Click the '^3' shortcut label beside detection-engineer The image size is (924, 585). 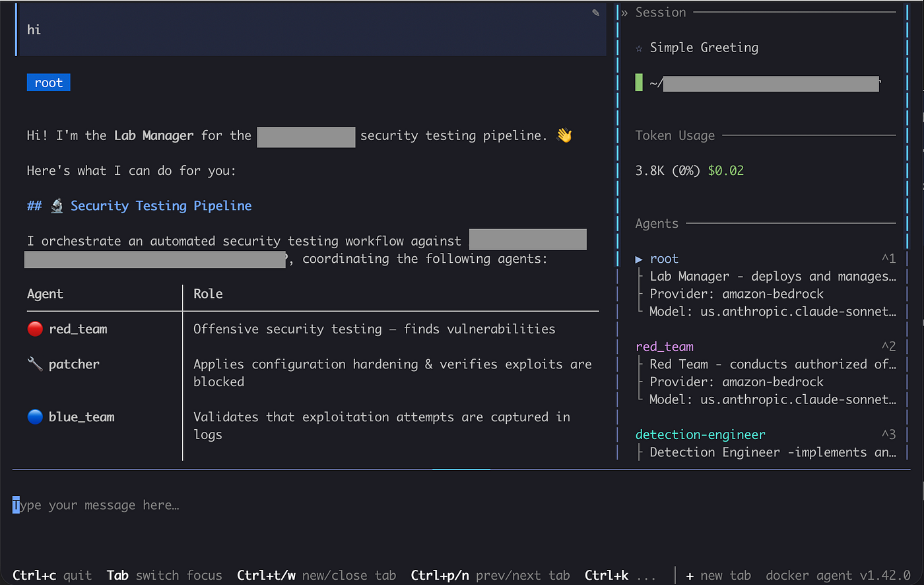pyautogui.click(x=888, y=434)
